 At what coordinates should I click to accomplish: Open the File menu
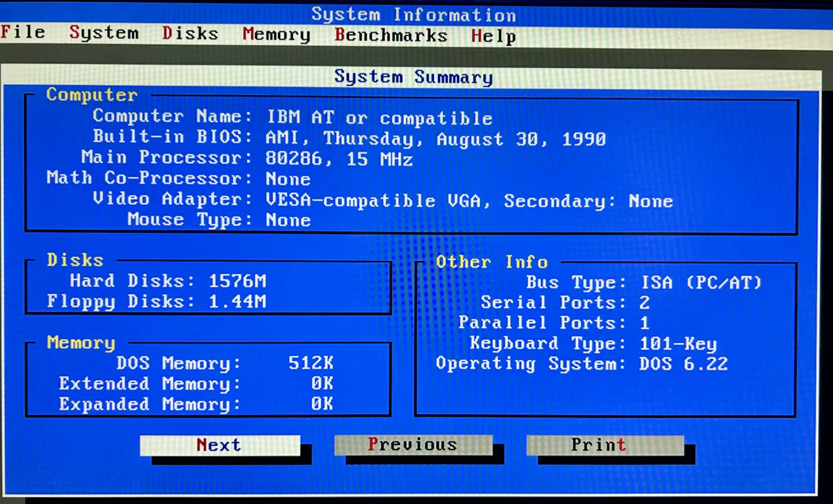tap(23, 32)
